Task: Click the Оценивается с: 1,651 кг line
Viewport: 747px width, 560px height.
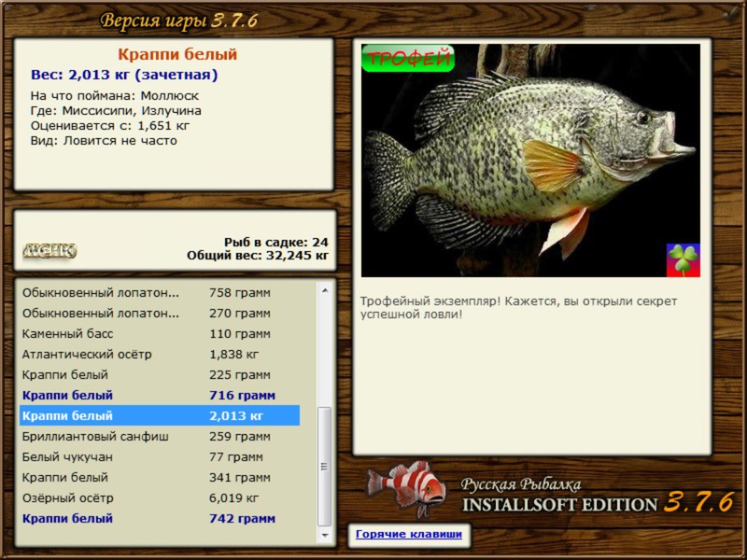Action: 110,126
